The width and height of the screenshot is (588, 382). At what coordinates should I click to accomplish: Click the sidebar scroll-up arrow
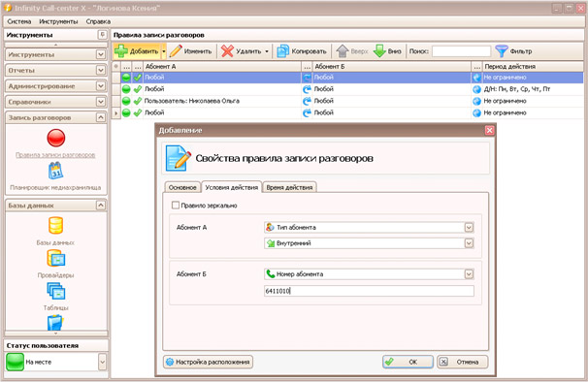coord(56,45)
